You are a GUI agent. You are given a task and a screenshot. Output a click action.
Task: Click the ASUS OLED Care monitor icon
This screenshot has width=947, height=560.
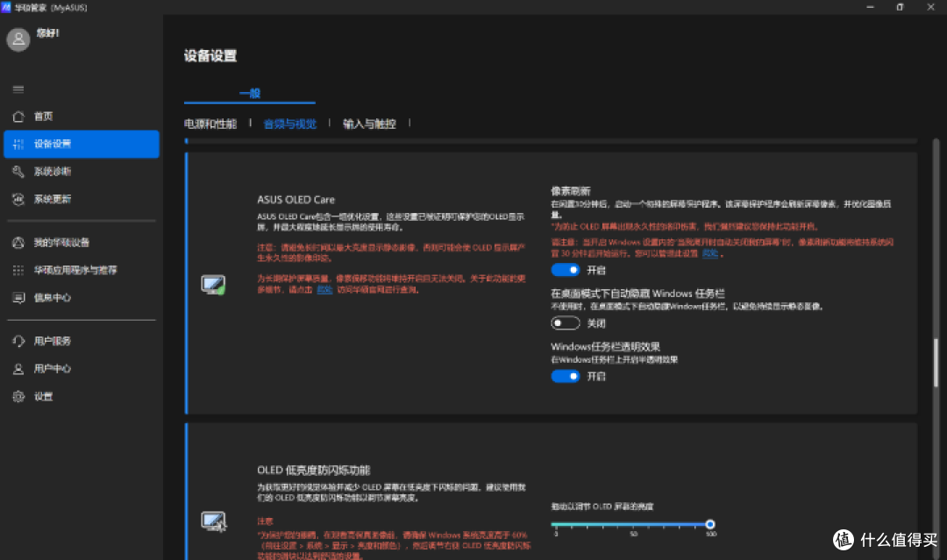click(213, 284)
